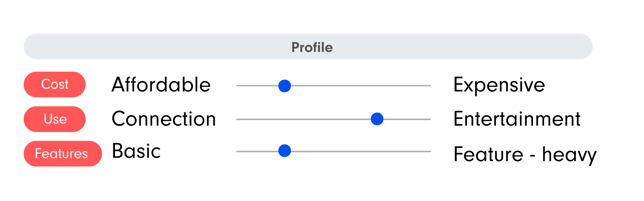This screenshot has width=644, height=201.
Task: Choose the Entertainment label
Action: tap(517, 119)
